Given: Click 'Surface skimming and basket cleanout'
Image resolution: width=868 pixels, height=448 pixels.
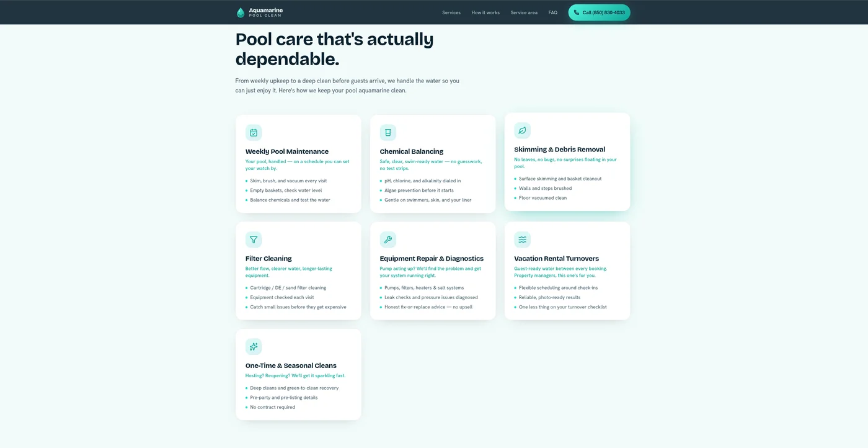Looking at the screenshot, I should pos(560,179).
